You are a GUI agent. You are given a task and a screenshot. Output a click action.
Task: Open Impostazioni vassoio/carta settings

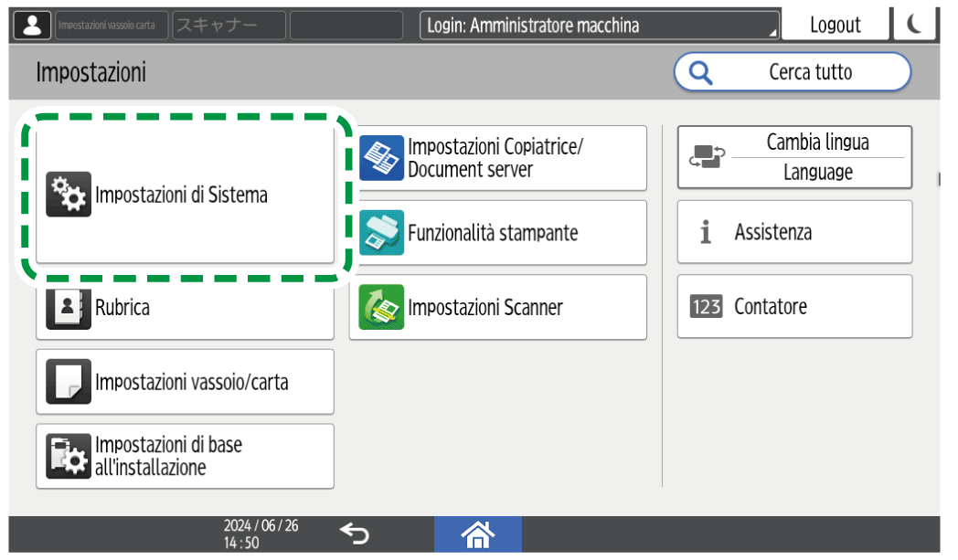[x=186, y=382]
